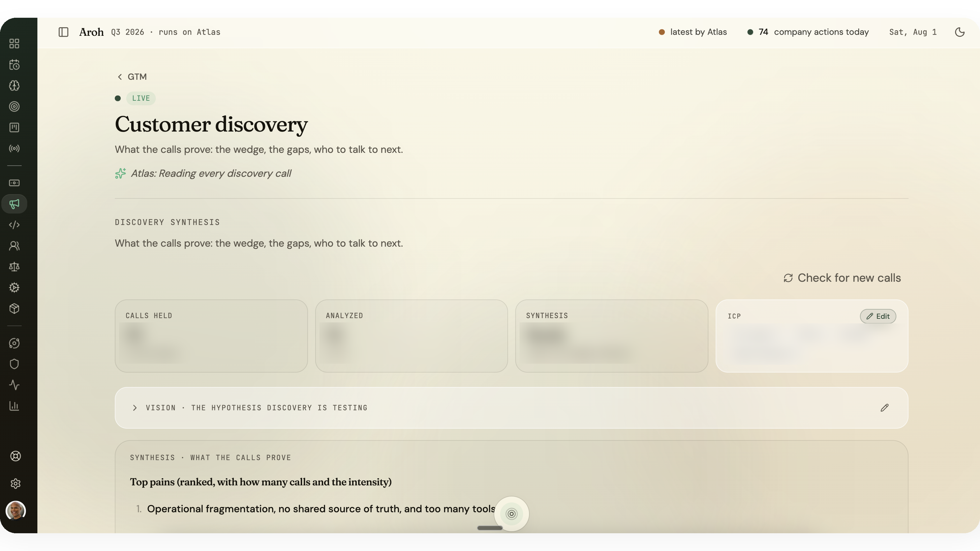Open the scales legal sidebar icon
This screenshot has width=980, height=551.
(14, 267)
